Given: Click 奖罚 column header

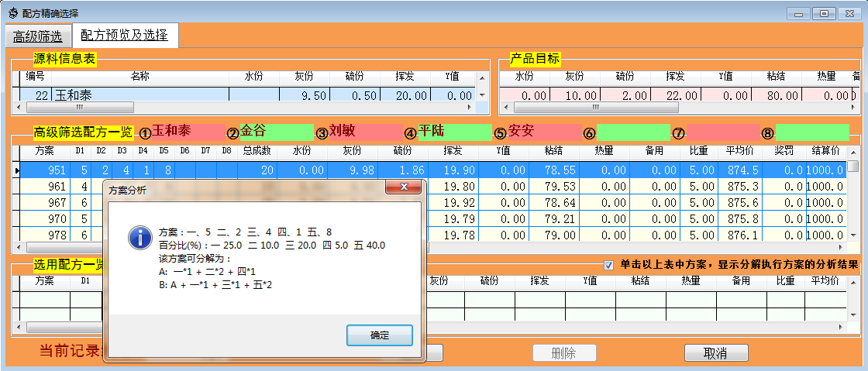Looking at the screenshot, I should [782, 150].
